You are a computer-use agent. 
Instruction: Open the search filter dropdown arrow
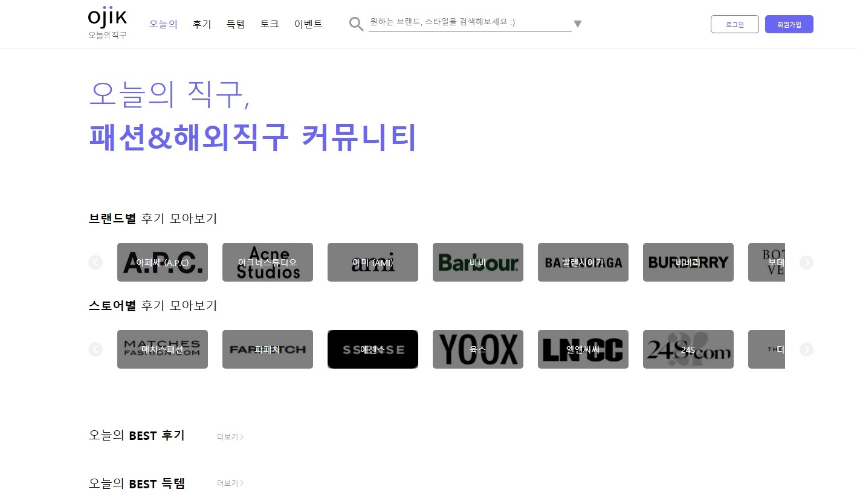coord(577,24)
